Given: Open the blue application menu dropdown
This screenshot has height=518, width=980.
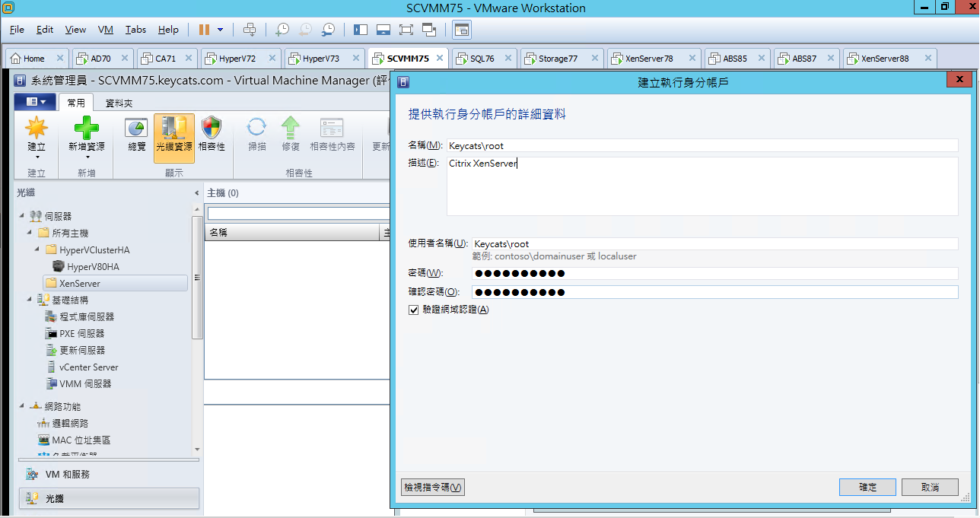Looking at the screenshot, I should [x=35, y=101].
